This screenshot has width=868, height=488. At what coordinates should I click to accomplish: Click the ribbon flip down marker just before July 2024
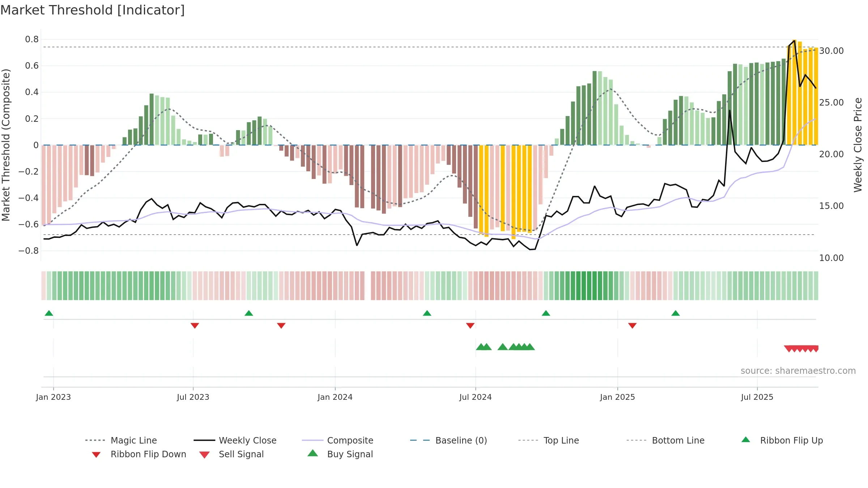pos(470,326)
